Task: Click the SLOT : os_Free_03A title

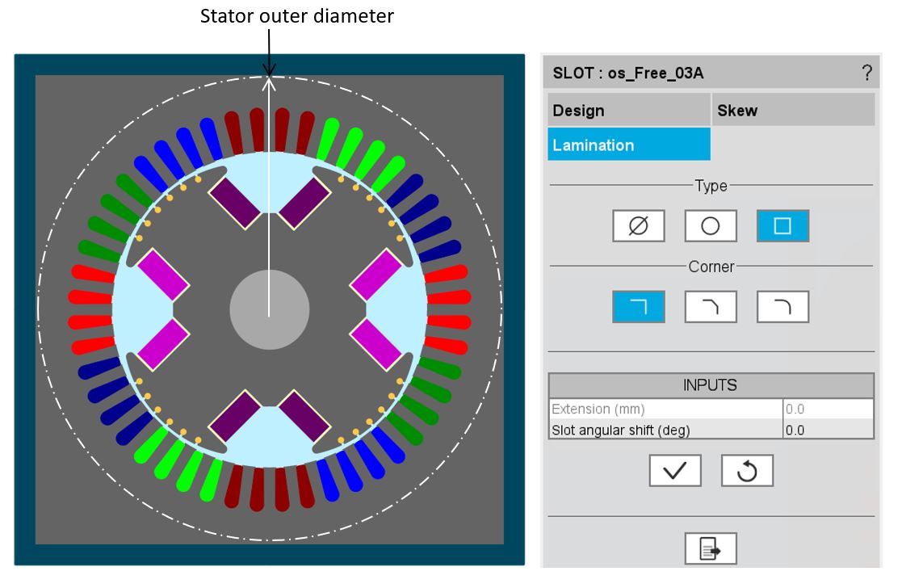Action: 627,73
